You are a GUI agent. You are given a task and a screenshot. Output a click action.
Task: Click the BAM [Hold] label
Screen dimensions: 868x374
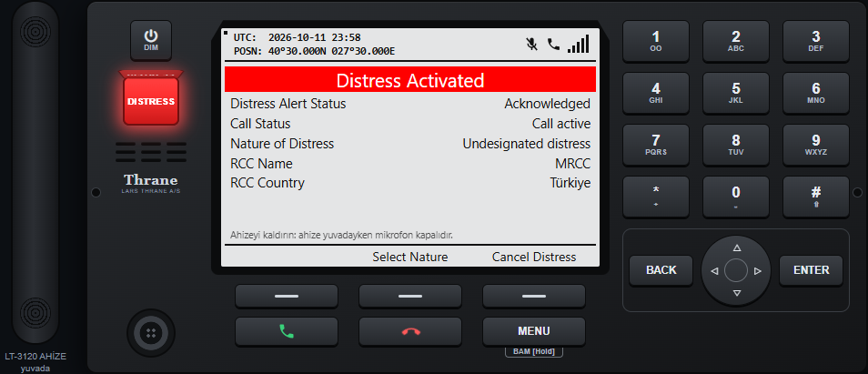[x=534, y=351]
